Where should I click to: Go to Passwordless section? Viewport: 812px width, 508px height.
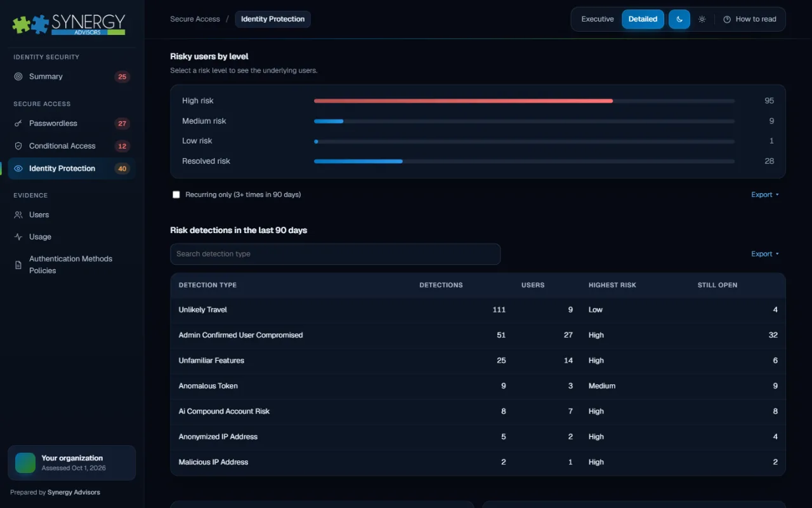click(x=72, y=123)
